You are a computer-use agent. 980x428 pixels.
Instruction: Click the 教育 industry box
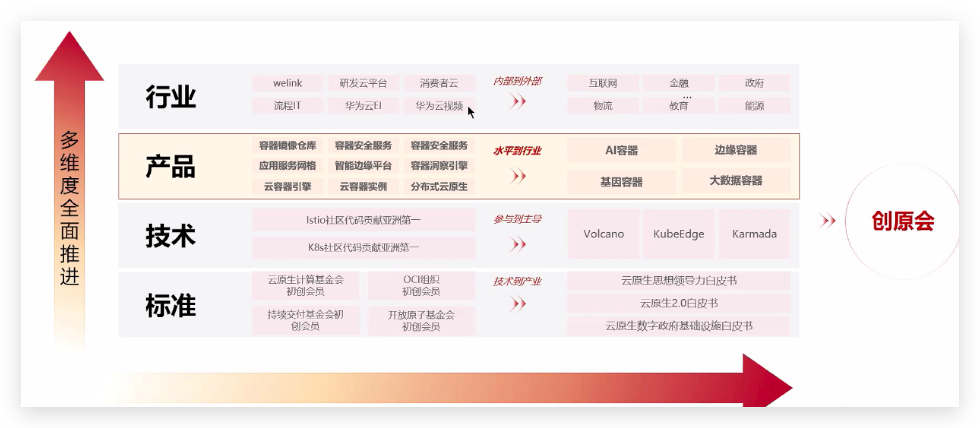click(679, 106)
